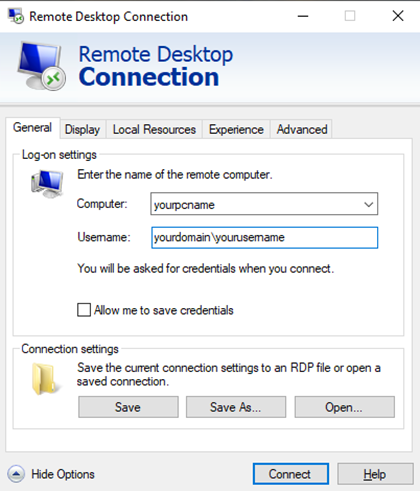Click the Hide Options arrow icon
Screen dimensions: 420x491
(16, 474)
